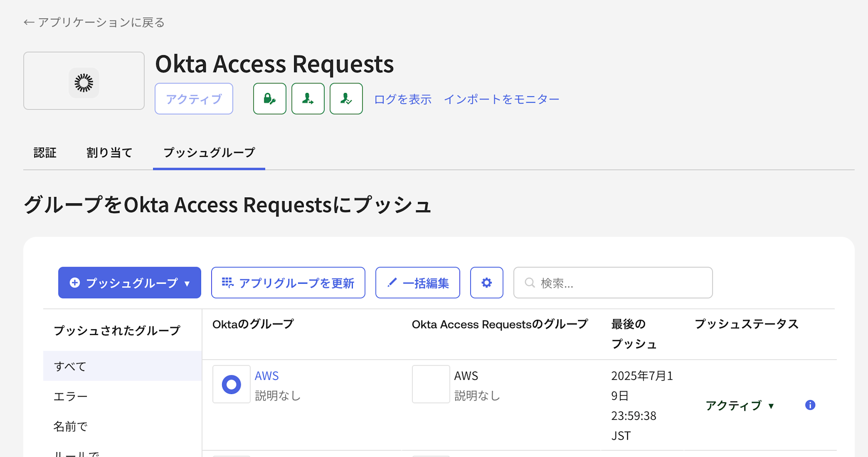Switch to the 認証 tab
The image size is (868, 457).
[x=45, y=152]
